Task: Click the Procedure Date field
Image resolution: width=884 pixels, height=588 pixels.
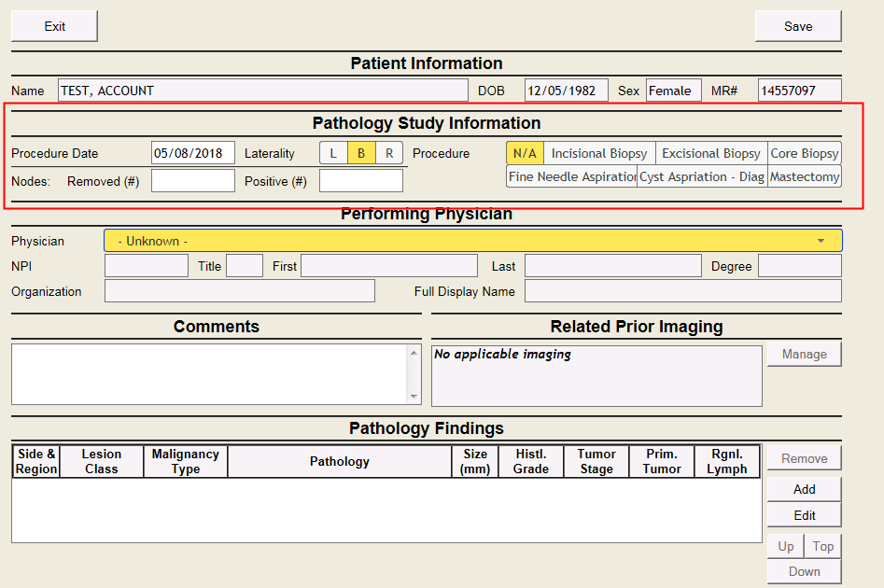Action: tap(192, 153)
